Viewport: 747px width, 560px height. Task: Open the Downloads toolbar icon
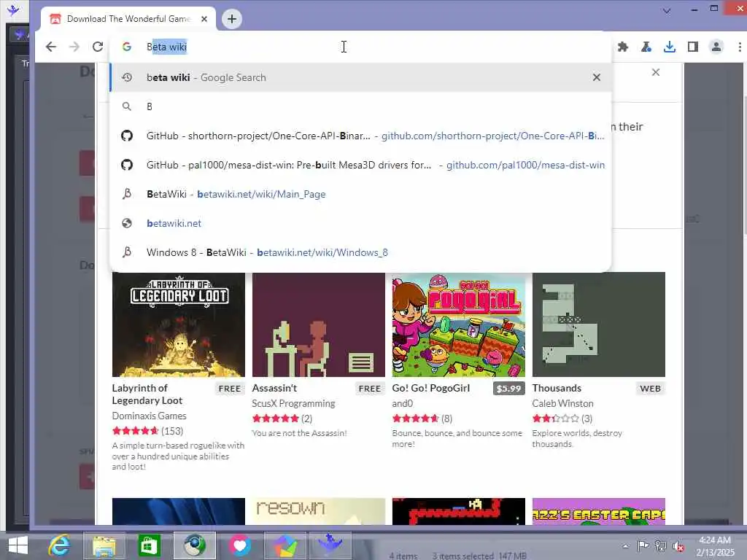coord(670,47)
